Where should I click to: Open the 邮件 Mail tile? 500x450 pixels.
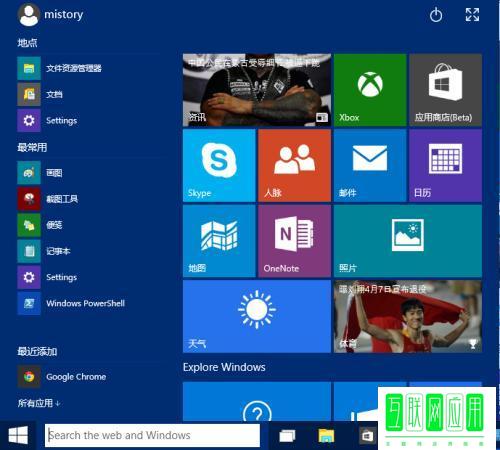[x=370, y=166]
